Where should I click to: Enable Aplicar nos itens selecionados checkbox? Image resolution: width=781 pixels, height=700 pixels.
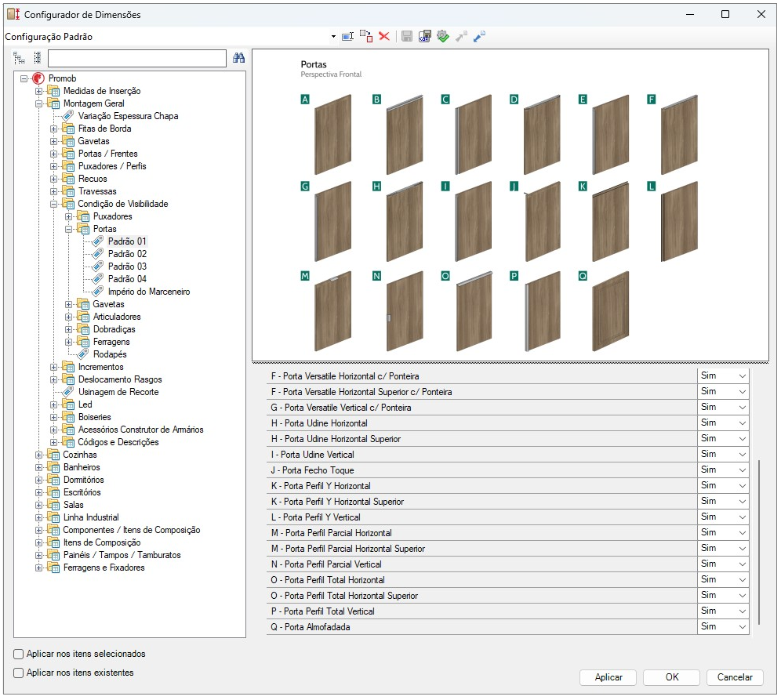[x=19, y=655]
